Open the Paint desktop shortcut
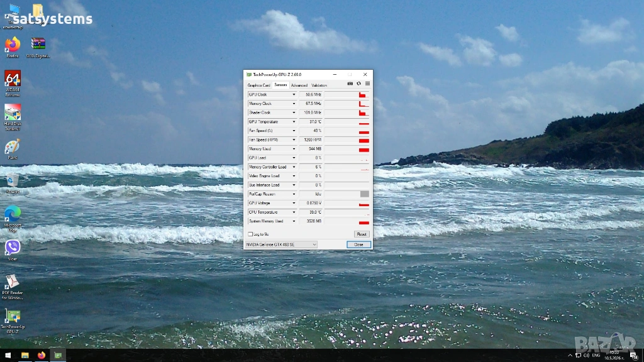Screen dimensions: 644x362 point(13,149)
